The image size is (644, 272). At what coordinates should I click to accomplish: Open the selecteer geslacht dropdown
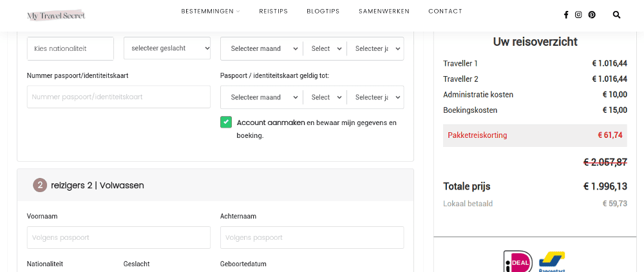click(x=167, y=48)
